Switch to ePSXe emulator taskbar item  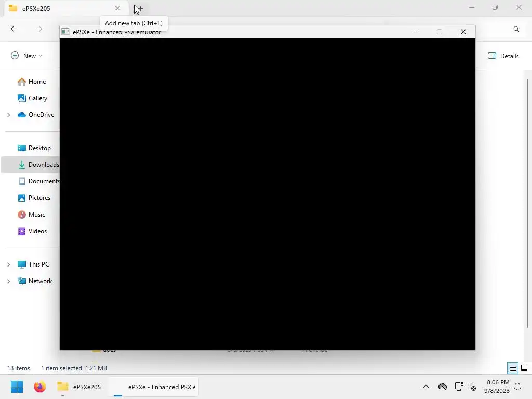(x=153, y=387)
